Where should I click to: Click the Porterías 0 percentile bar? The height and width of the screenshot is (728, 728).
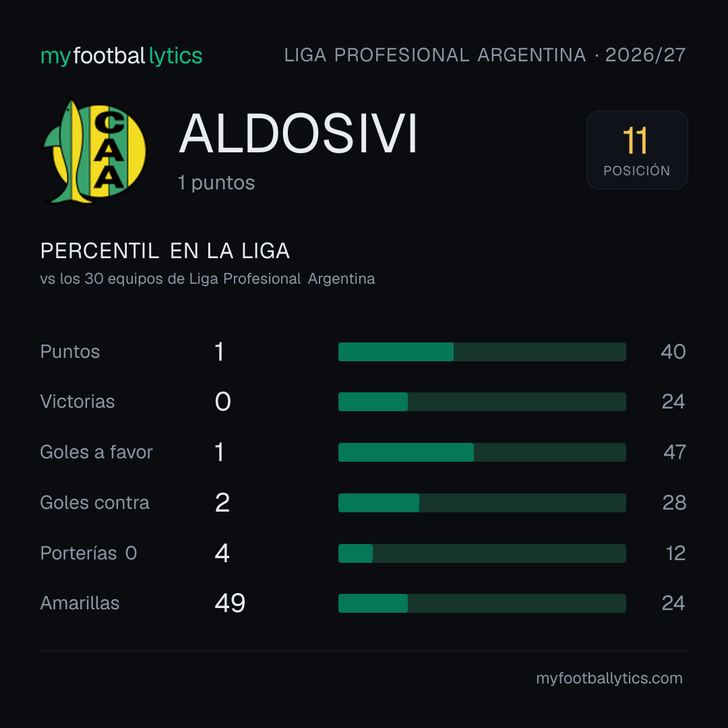click(482, 553)
